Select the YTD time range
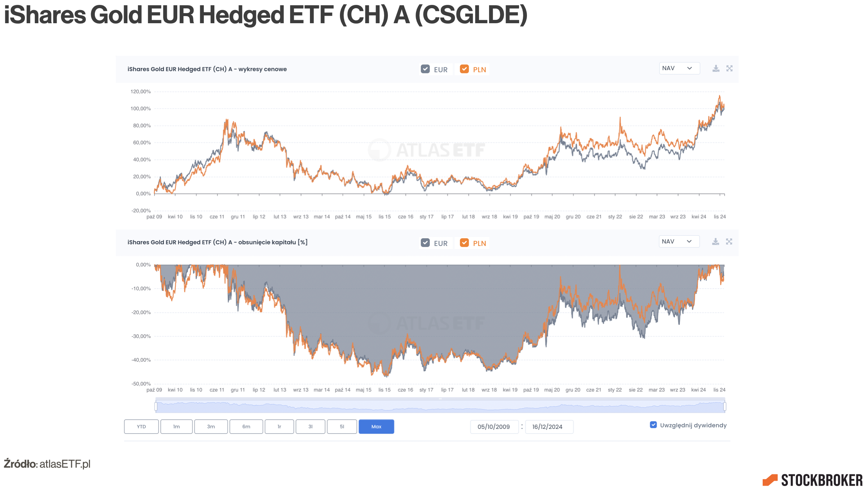The height and width of the screenshot is (492, 868). [x=141, y=427]
